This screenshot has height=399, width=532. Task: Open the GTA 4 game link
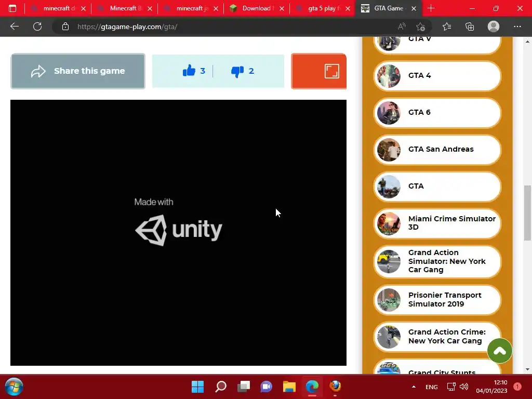[437, 76]
